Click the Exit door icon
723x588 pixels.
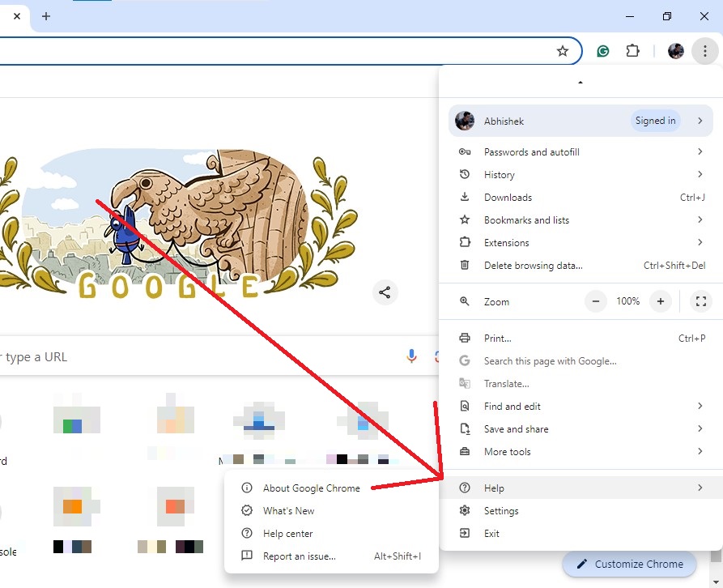click(x=465, y=533)
